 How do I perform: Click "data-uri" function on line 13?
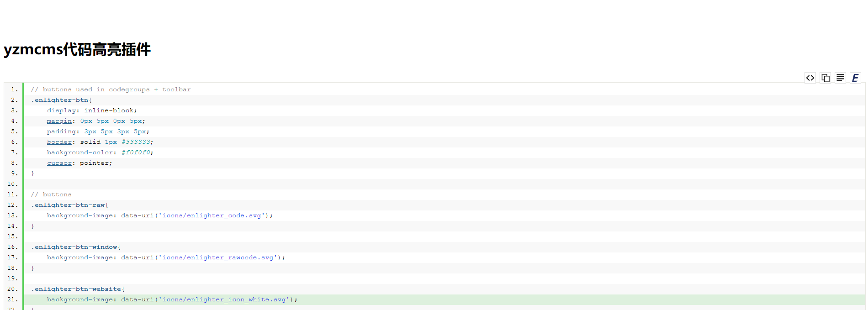pos(138,215)
